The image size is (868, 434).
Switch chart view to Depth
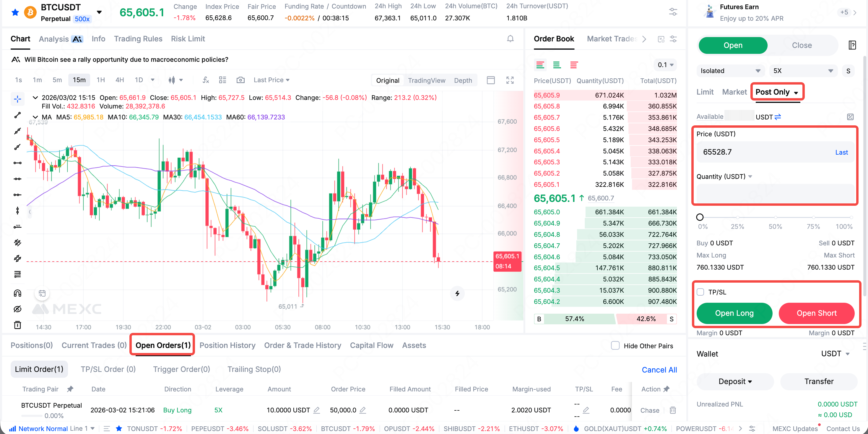coord(463,80)
